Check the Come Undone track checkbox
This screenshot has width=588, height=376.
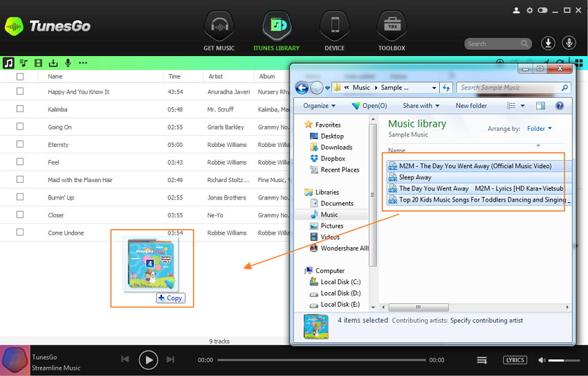pyautogui.click(x=20, y=232)
